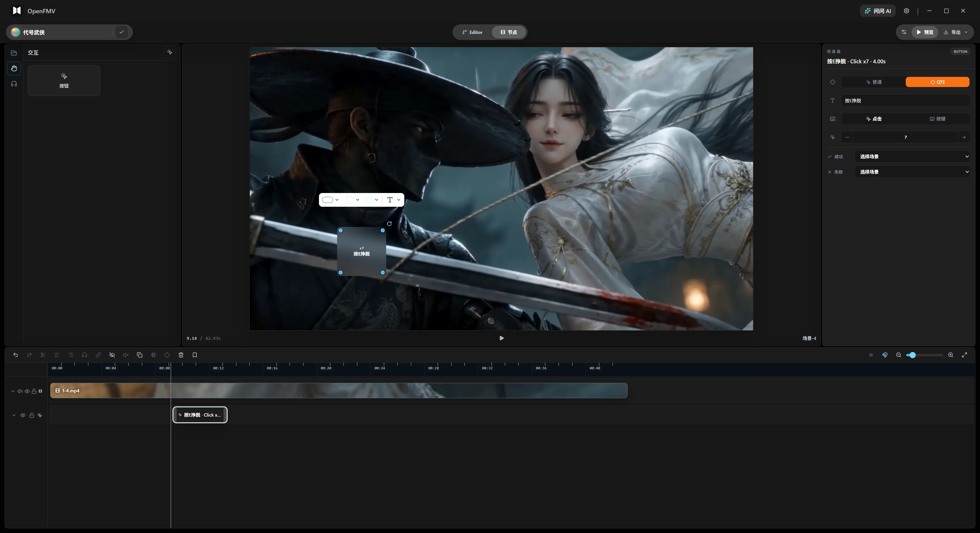Undo the last timeline action
The width and height of the screenshot is (980, 533).
pos(16,355)
